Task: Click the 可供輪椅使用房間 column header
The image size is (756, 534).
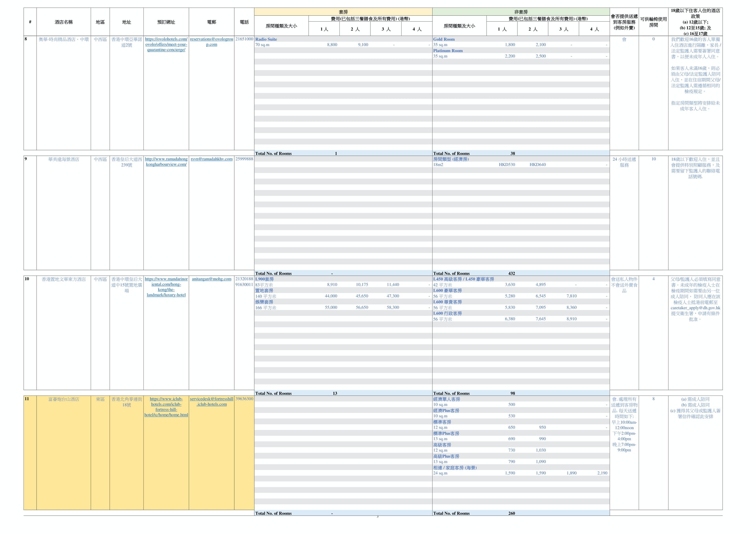Action: (x=653, y=22)
